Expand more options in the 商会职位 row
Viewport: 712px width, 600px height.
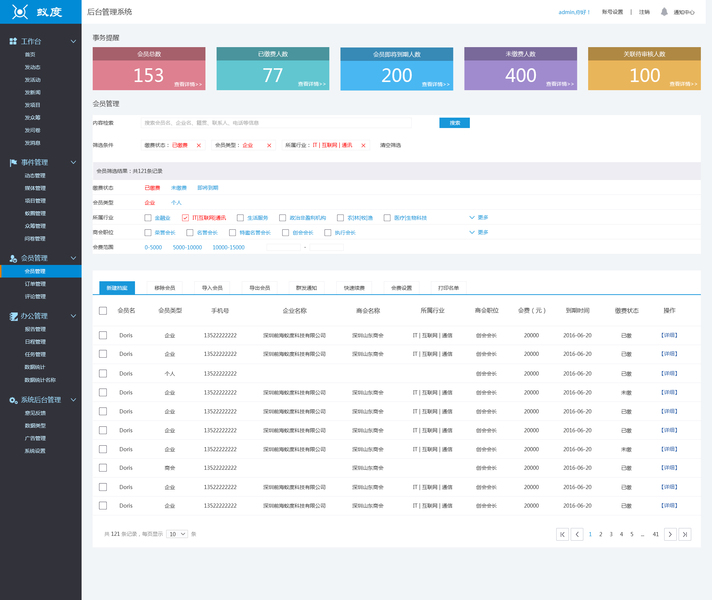tap(479, 233)
